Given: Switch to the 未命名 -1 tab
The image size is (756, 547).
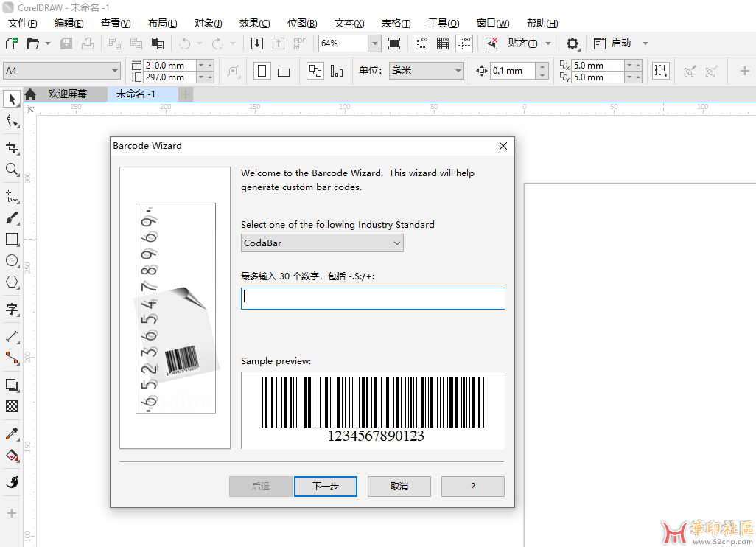Looking at the screenshot, I should pyautogui.click(x=136, y=94).
